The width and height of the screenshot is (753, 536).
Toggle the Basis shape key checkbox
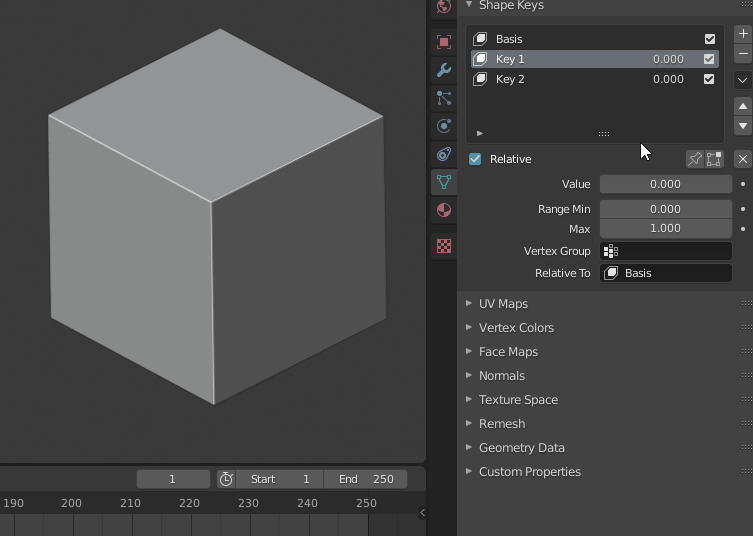(710, 39)
